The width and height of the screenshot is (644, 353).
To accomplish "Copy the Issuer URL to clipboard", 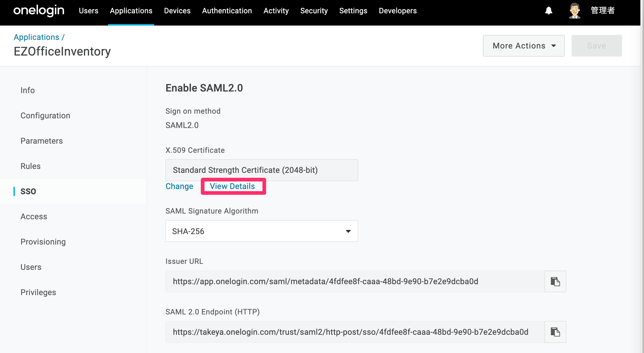I will tap(555, 282).
